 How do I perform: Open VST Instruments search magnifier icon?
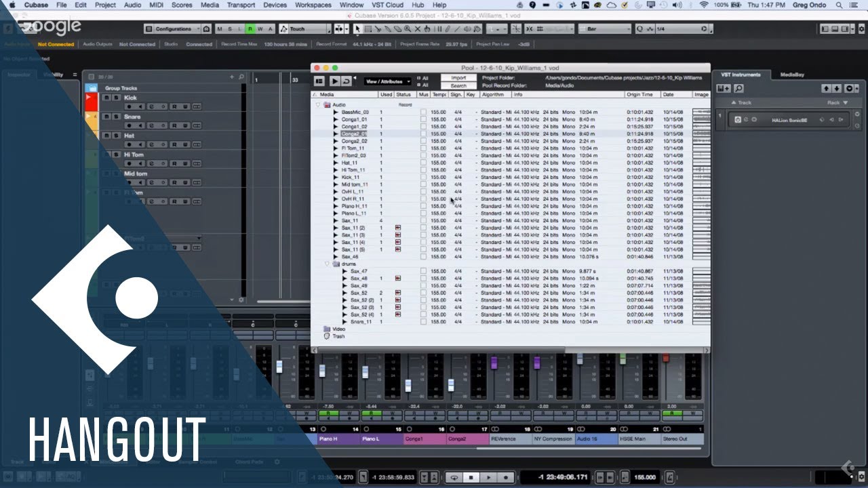coord(738,88)
